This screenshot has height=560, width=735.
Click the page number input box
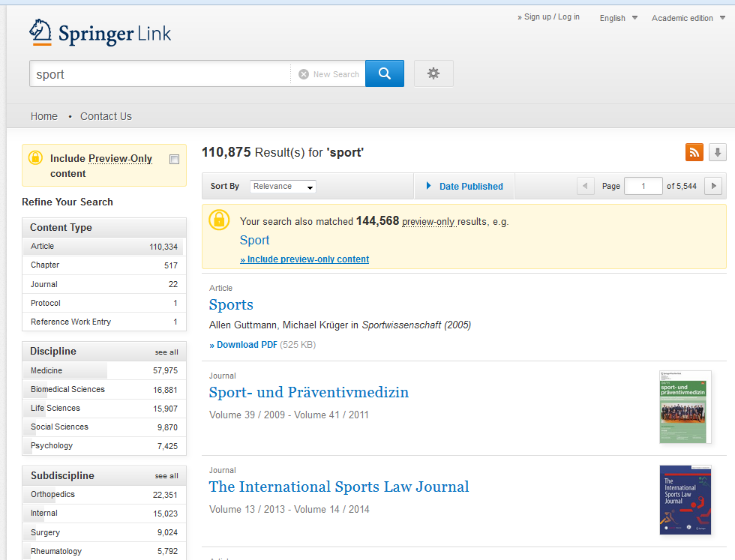click(643, 186)
